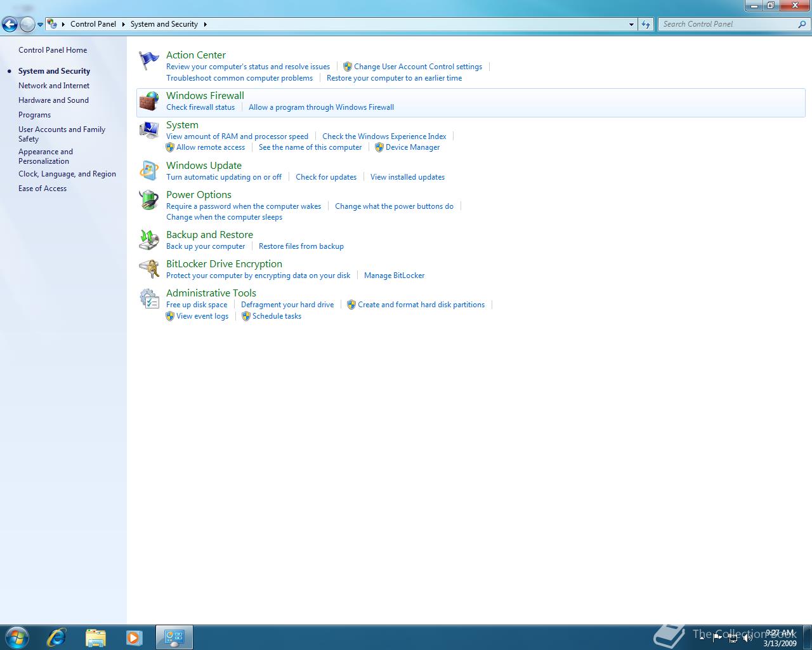Open Ease of Access category
This screenshot has height=650, width=812.
point(43,189)
